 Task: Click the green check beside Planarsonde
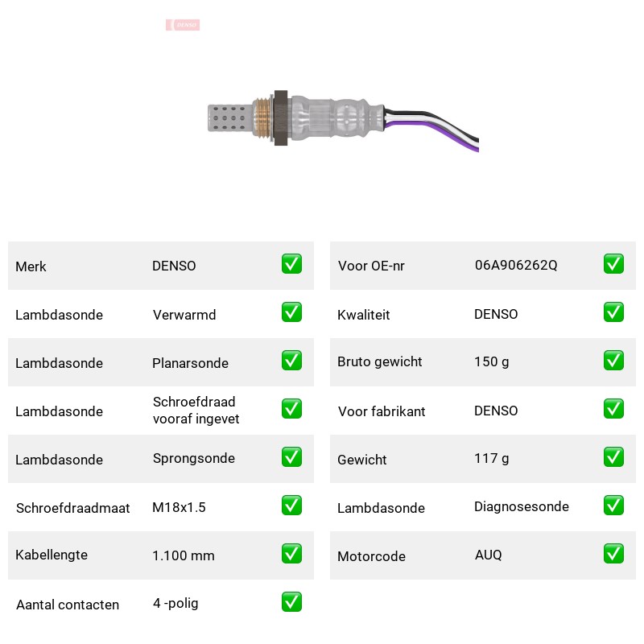[291, 360]
